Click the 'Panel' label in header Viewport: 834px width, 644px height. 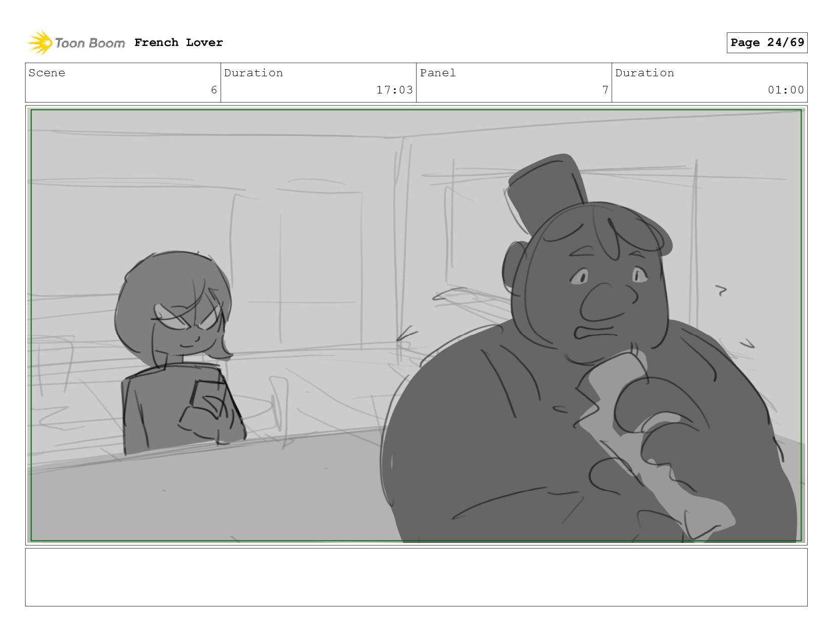[x=438, y=73]
